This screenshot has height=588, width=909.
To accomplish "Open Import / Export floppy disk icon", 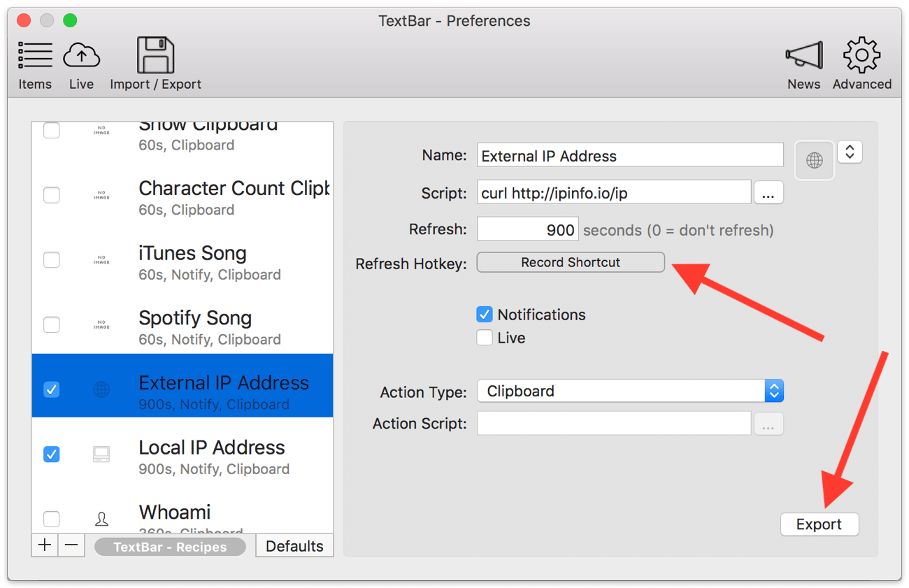I will 155,57.
